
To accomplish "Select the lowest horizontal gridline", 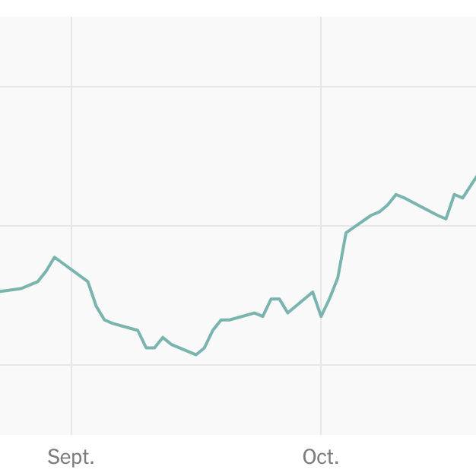I will [238, 364].
